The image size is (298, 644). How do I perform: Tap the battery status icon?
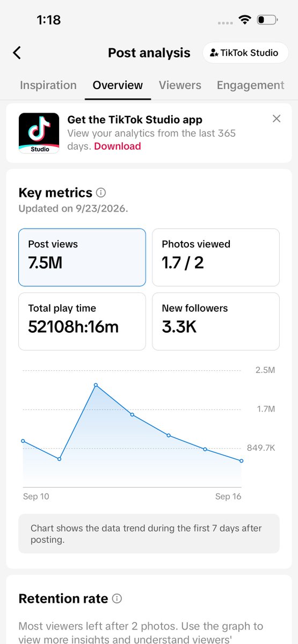point(267,20)
